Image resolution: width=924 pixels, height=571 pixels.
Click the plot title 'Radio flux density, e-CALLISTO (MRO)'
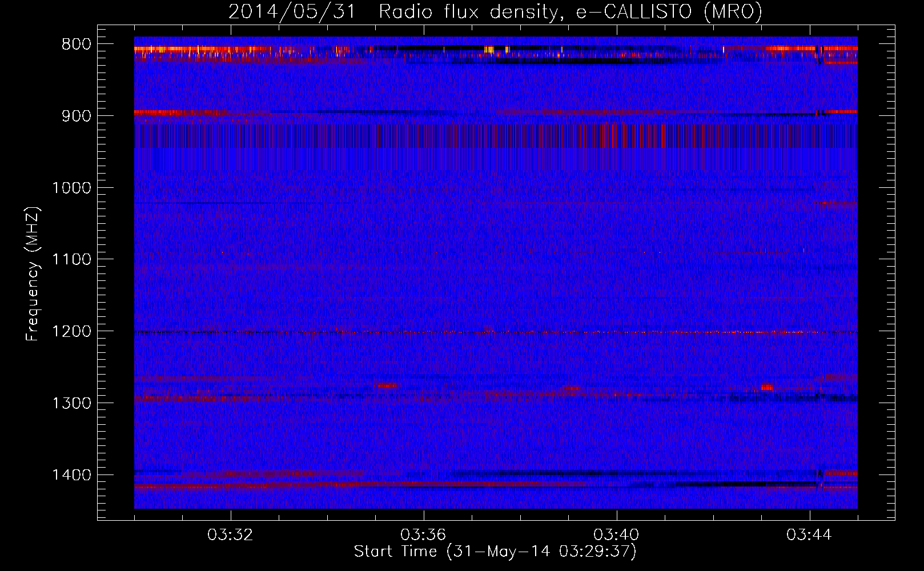[570, 12]
